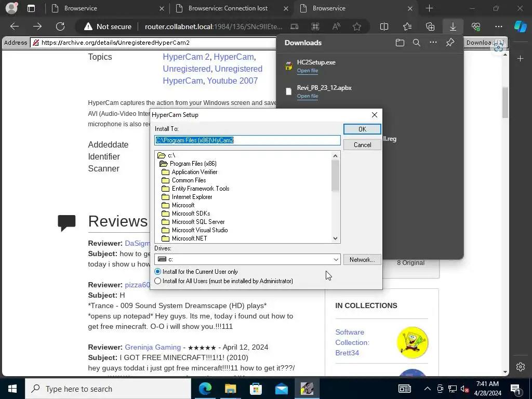
Task: Open file link under HC2Setup.exe
Action: point(308,71)
